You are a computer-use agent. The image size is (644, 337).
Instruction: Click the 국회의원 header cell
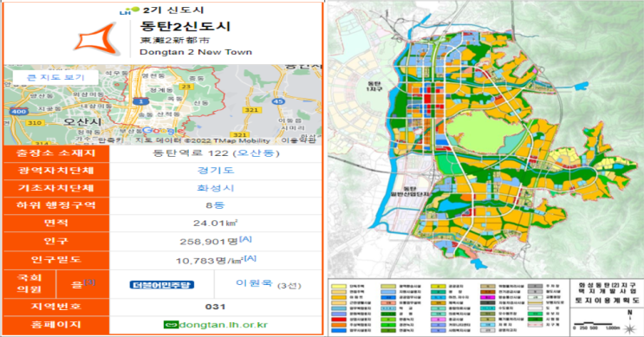point(29,283)
